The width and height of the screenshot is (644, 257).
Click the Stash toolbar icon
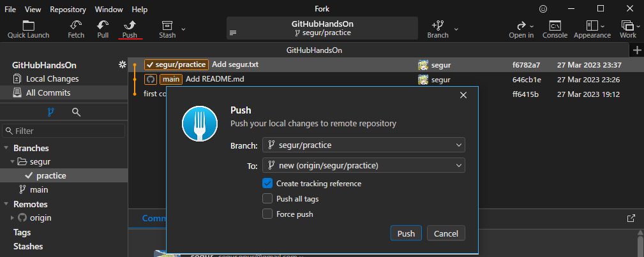[x=167, y=26]
